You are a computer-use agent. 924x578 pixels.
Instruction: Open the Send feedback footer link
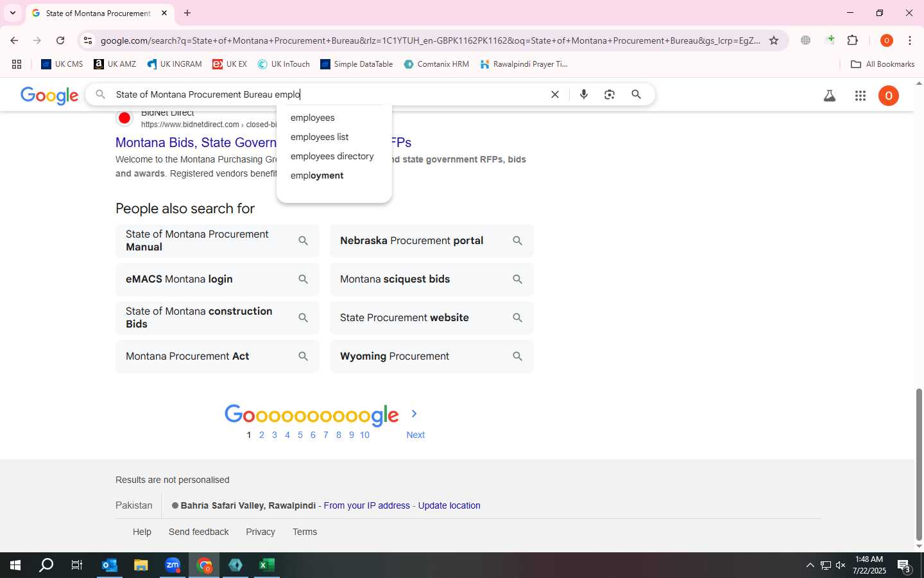(x=199, y=532)
